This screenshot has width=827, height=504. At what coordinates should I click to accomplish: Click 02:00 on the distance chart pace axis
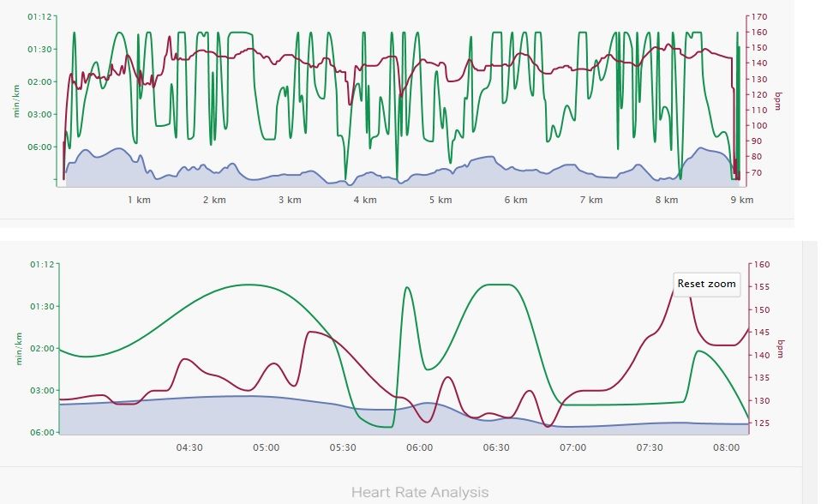click(39, 82)
